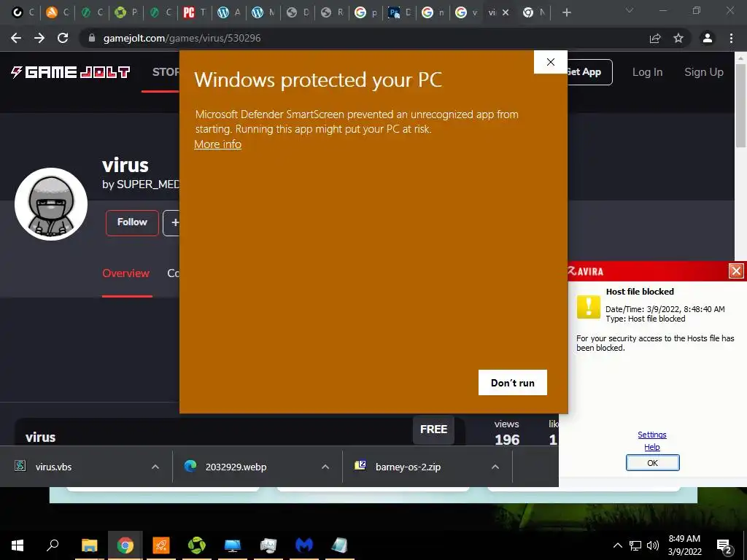Image resolution: width=747 pixels, height=560 pixels.
Task: Click the Game Jolt logo
Action: pos(71,72)
